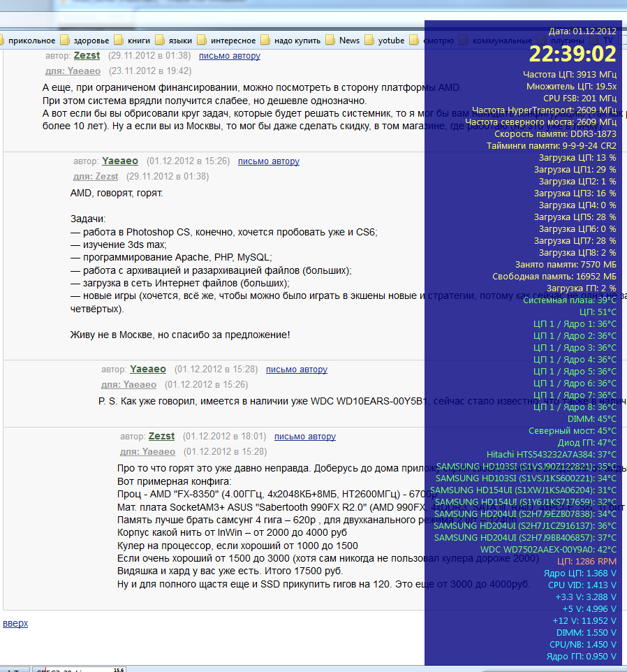This screenshot has width=627, height=672.
Task: Open the надо купить bookmark folder
Action: click(290, 41)
